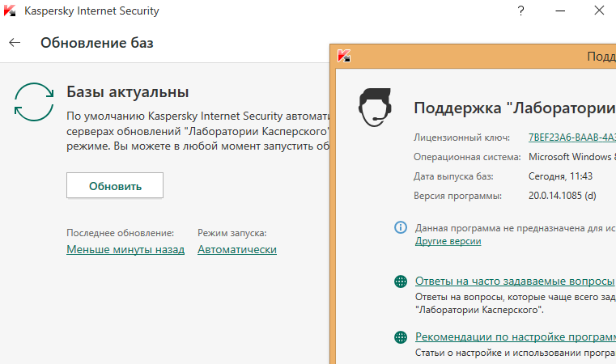Open the Другие версии link
The width and height of the screenshot is (616, 364).
[x=448, y=241]
